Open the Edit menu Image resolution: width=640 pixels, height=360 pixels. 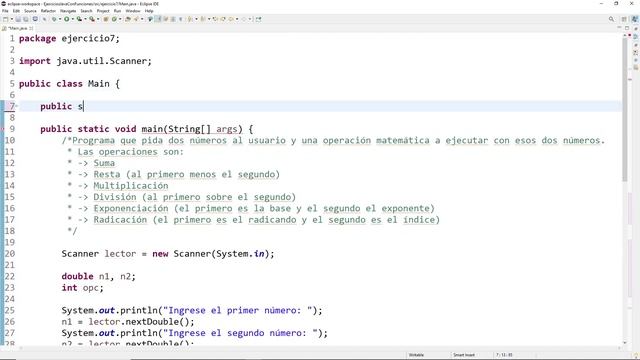click(x=16, y=11)
